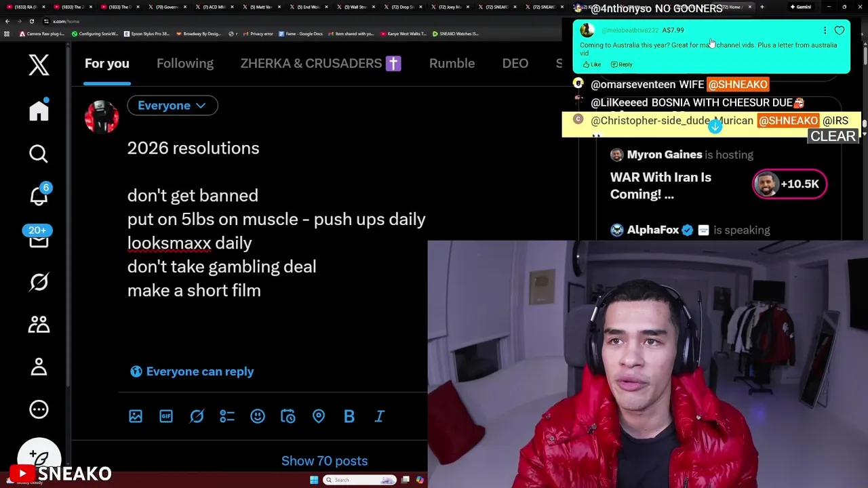The image size is (868, 488).
Task: Apply italic formatting in composer
Action: (380, 416)
